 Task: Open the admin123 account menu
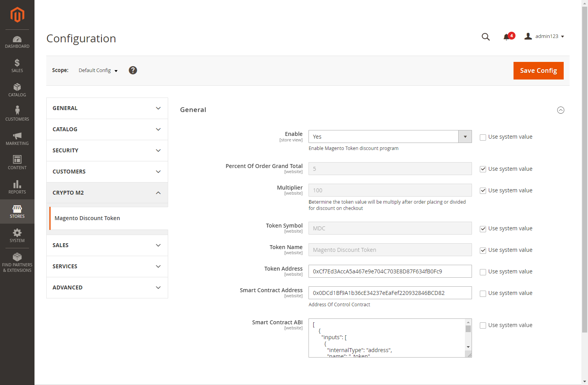click(x=545, y=36)
